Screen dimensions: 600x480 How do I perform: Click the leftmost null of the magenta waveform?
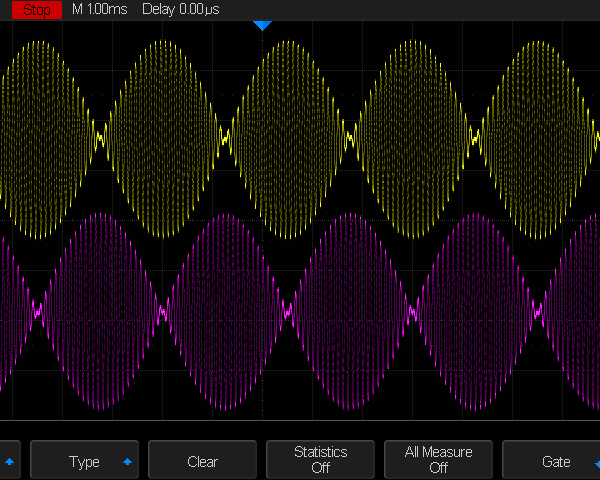[x=38, y=311]
